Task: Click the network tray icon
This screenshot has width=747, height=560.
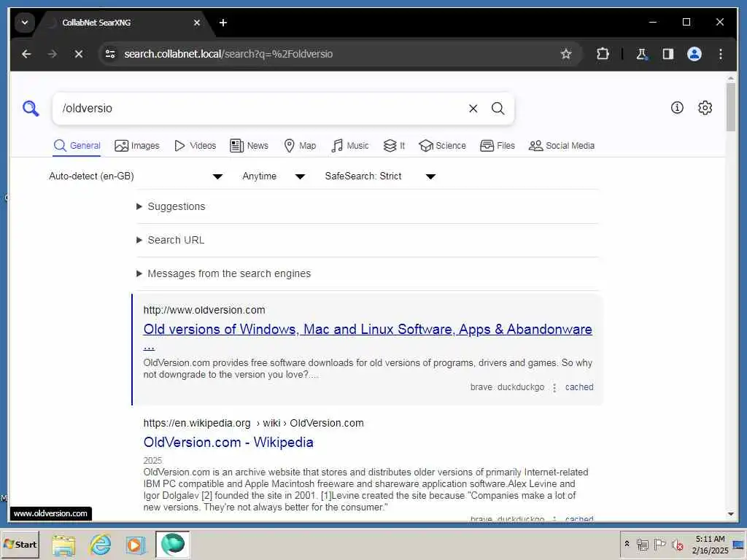Action: [643, 544]
